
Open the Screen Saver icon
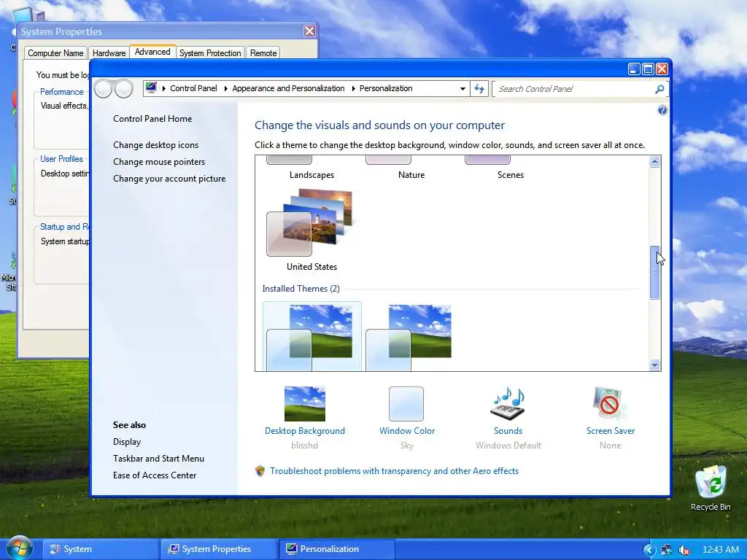click(609, 404)
